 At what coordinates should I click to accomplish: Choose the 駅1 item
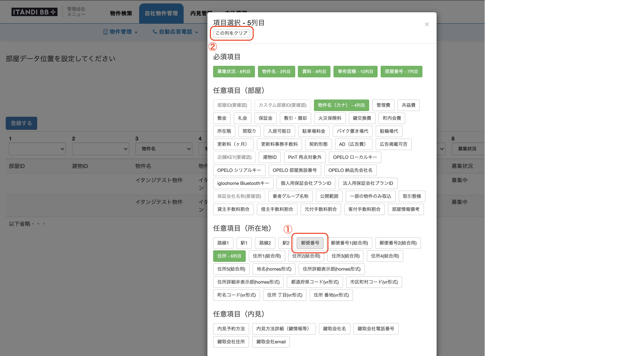[x=244, y=243]
